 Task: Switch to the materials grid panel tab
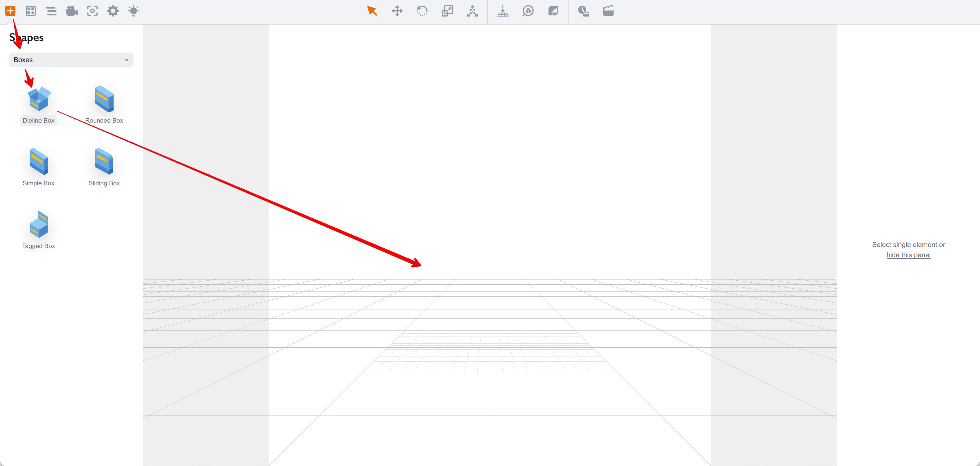(x=31, y=11)
